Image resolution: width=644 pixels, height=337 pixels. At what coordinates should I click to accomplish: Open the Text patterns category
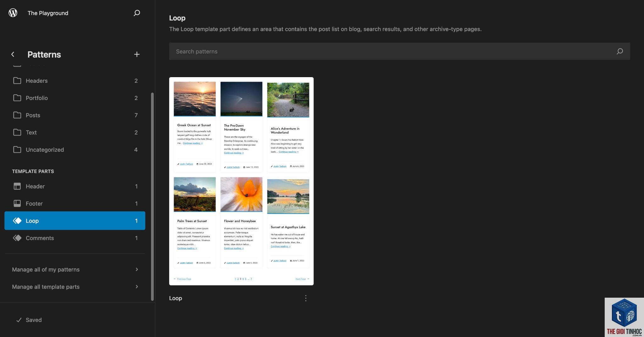pos(75,132)
